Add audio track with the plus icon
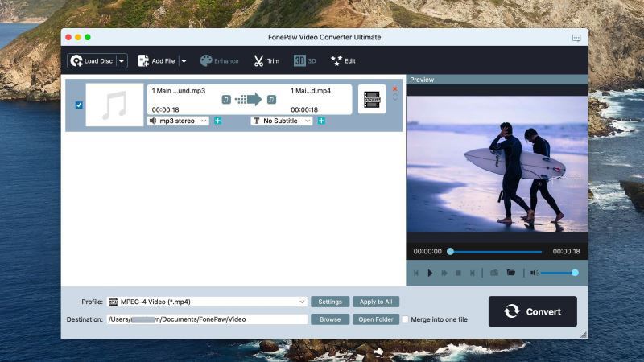Screen dimensions: 644x362 tap(217, 121)
